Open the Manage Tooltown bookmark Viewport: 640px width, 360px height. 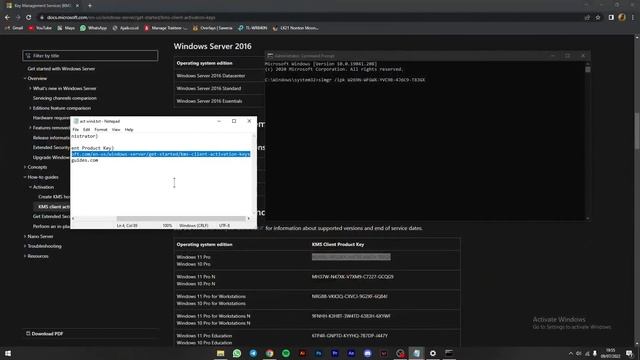point(166,28)
